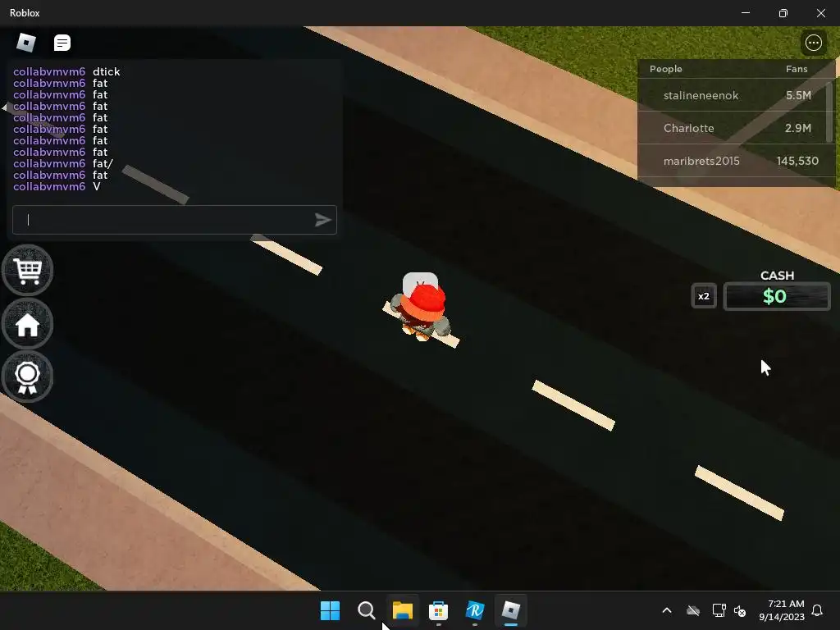Click the leaderboard scrollbar

tap(829, 112)
